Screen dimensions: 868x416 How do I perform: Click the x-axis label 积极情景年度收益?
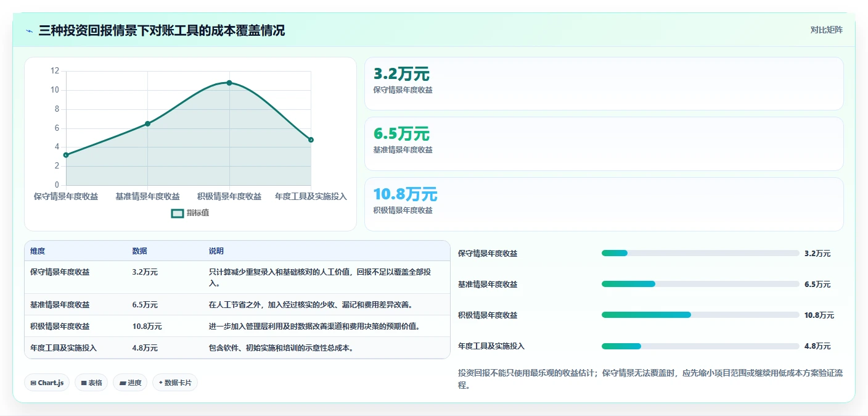229,196
